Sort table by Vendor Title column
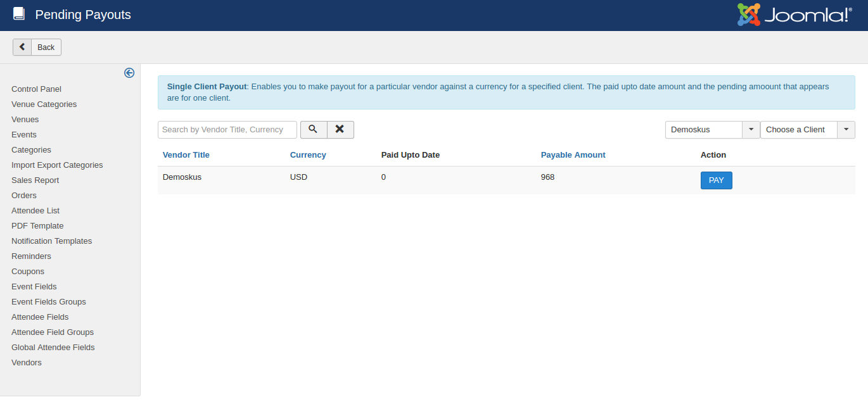The width and height of the screenshot is (868, 409). (186, 155)
